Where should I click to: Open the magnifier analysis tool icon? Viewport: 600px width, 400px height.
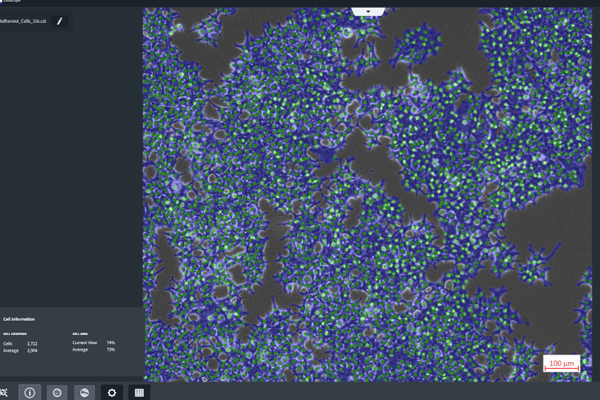coord(5,392)
